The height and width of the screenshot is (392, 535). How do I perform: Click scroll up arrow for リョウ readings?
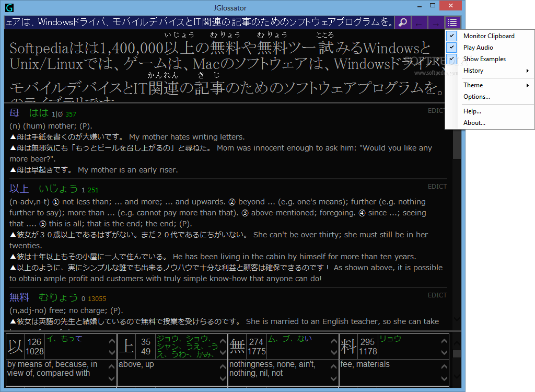pos(444,341)
